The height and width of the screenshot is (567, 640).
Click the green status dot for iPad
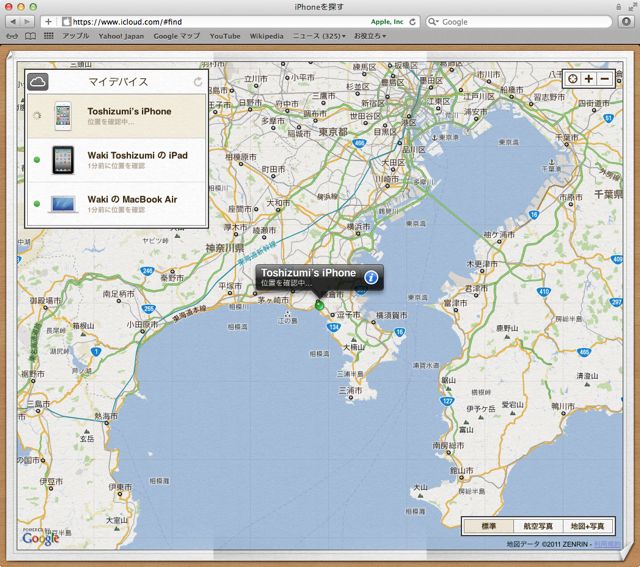[x=37, y=160]
